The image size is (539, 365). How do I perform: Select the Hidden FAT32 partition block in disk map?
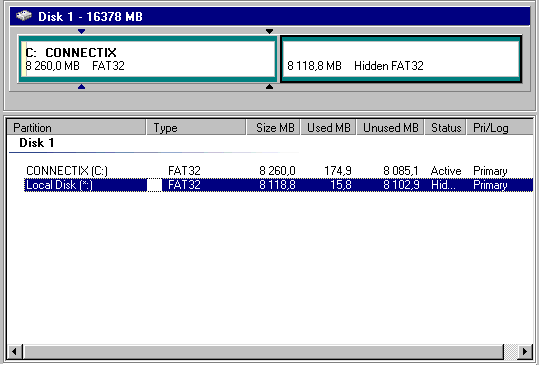coord(401,59)
